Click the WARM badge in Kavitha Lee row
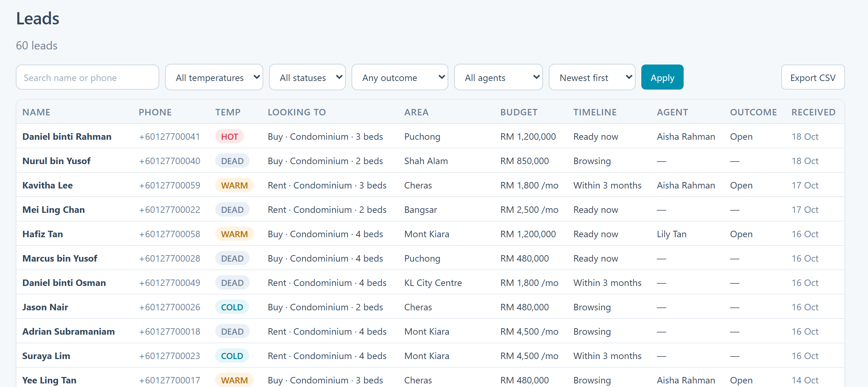 coord(234,185)
